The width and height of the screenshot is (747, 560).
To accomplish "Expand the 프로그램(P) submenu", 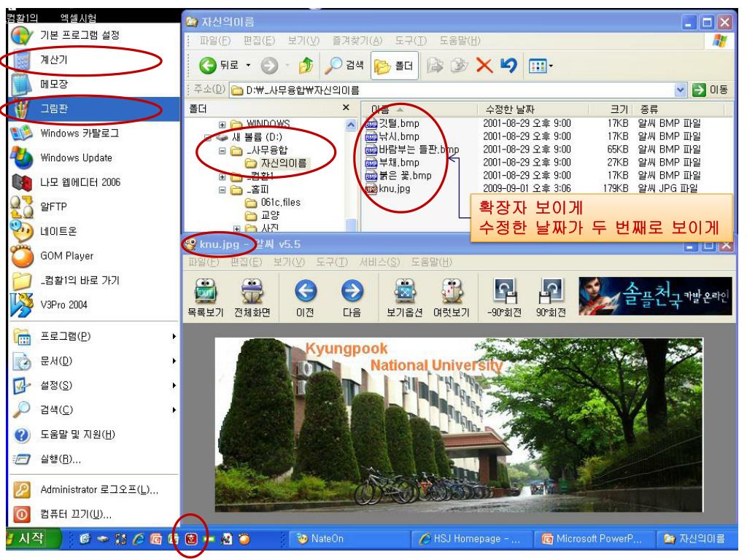I will 93,337.
